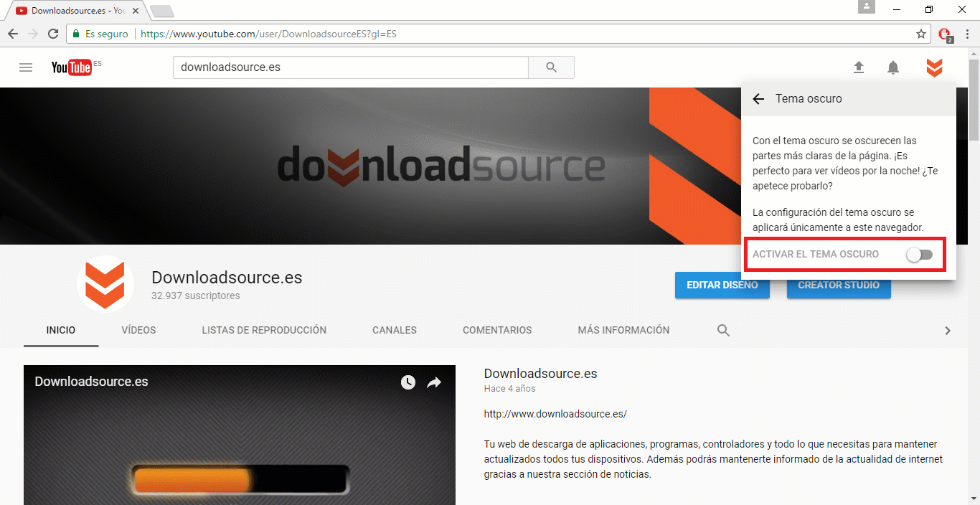Click the channel name Downloadsource.es heading
Image resolution: width=980 pixels, height=505 pixels.
(227, 278)
